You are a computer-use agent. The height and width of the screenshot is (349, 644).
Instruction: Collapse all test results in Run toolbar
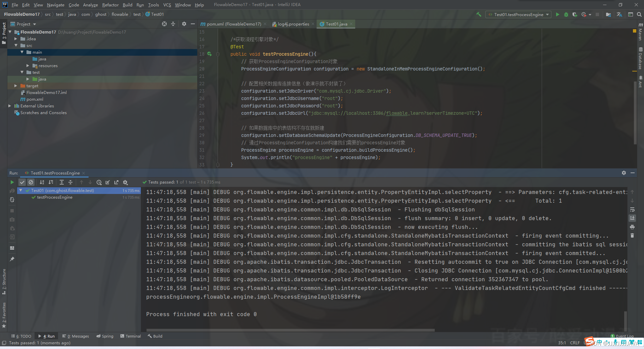70,182
